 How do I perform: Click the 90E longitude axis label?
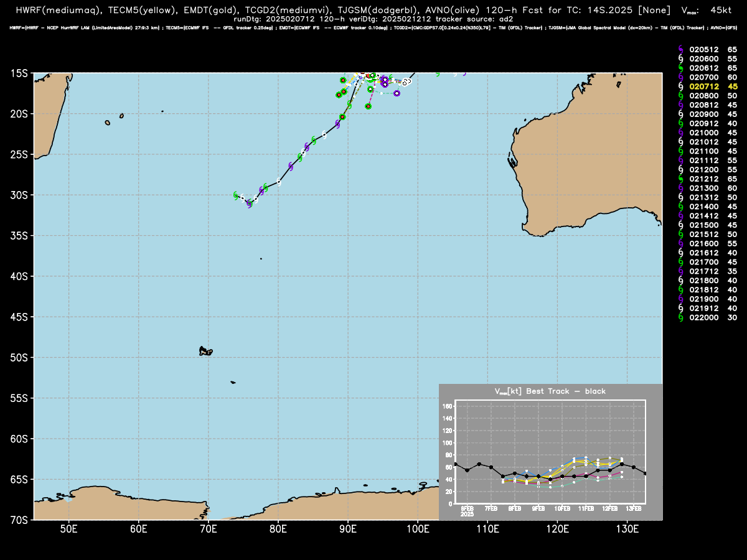348,528
